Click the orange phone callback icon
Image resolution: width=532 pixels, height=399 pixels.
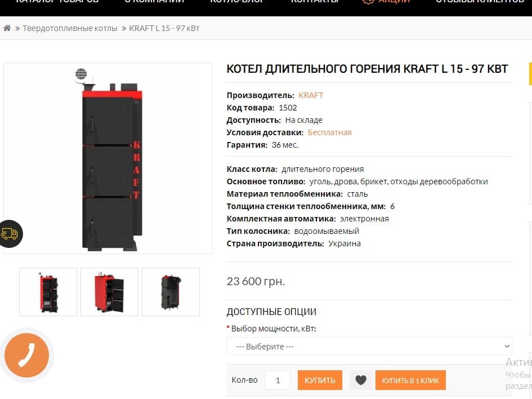(x=27, y=355)
